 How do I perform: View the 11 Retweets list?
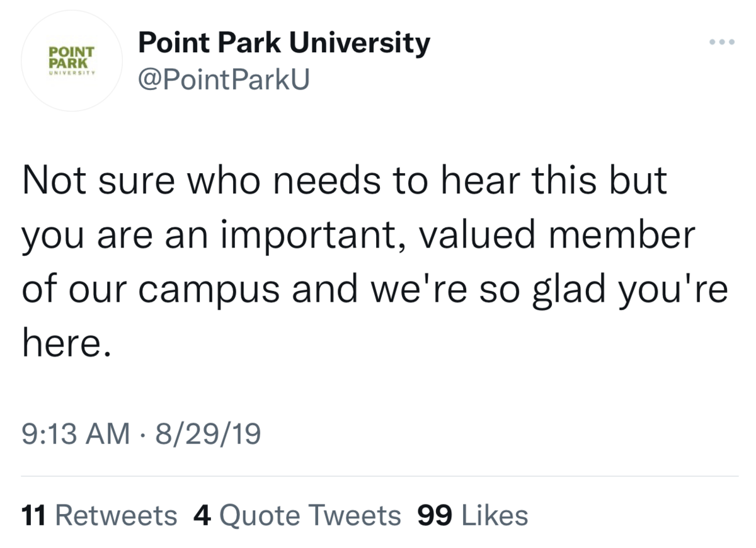(x=100, y=515)
